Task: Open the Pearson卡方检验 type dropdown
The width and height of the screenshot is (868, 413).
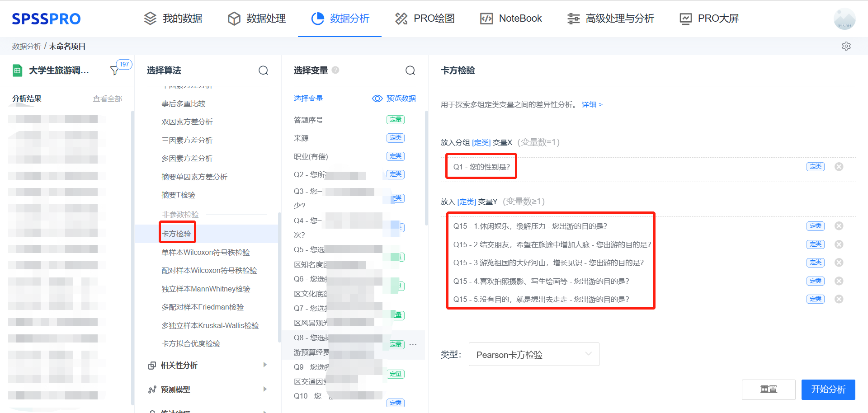Action: click(534, 355)
